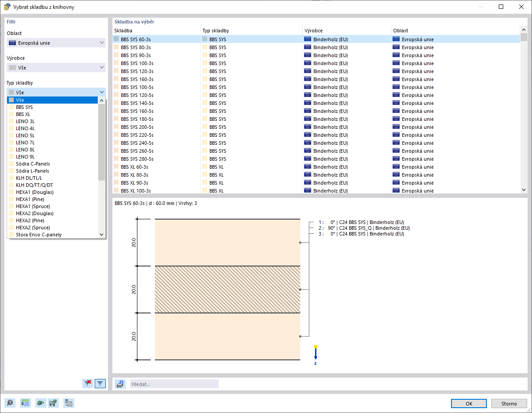Click in the Hledat search field

(173, 384)
